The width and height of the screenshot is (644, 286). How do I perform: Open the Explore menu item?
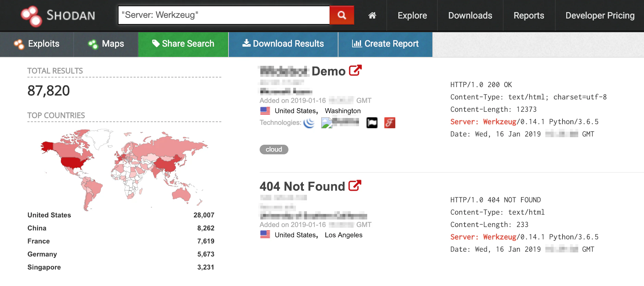click(412, 15)
